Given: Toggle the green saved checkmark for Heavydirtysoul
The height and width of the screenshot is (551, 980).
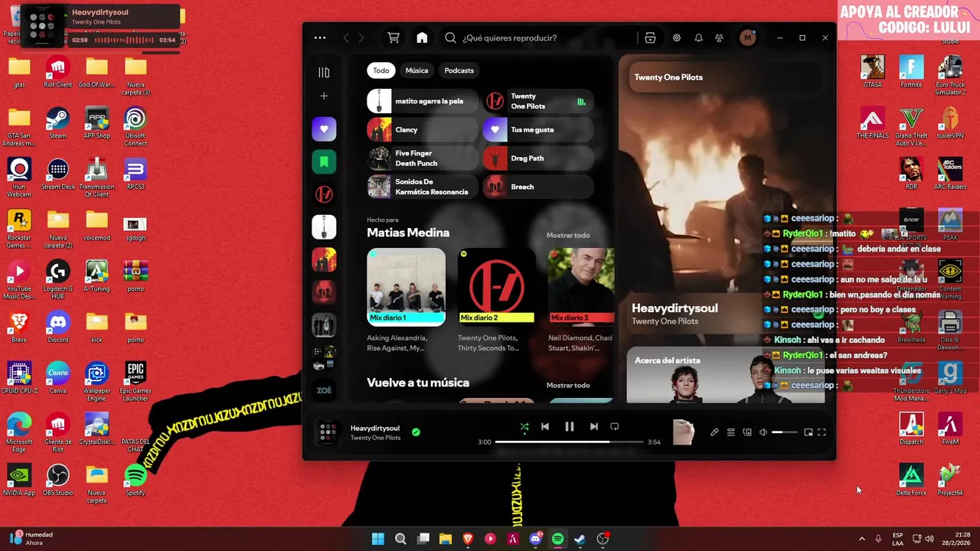Looking at the screenshot, I should point(416,432).
